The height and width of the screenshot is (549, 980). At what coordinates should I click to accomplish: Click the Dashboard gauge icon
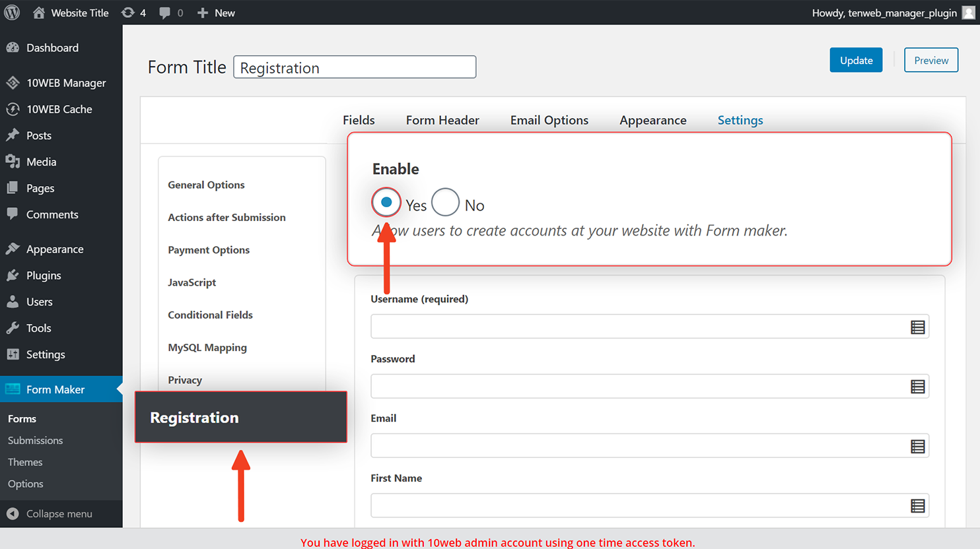tap(13, 48)
